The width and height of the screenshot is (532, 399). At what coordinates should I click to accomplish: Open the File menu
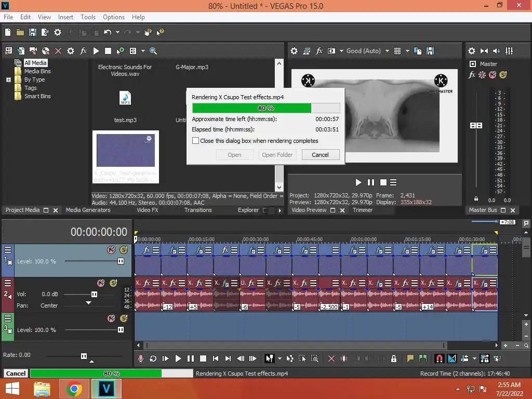point(8,17)
